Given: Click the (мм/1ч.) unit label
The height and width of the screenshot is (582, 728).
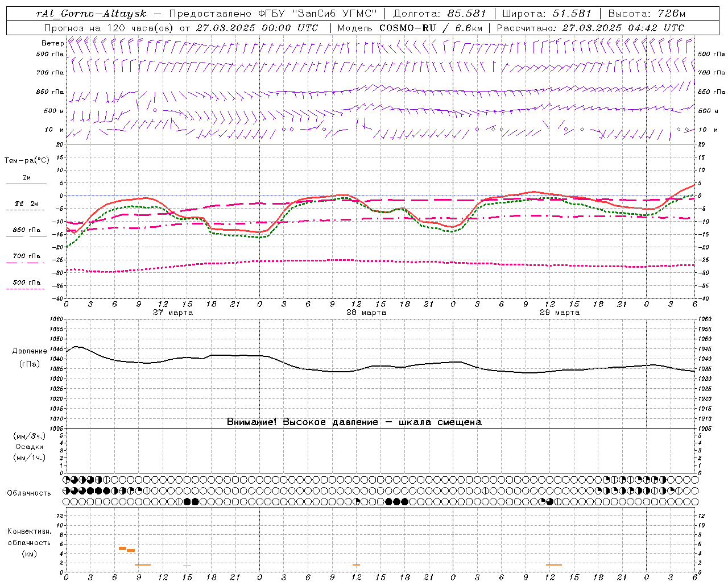Looking at the screenshot, I should (30, 458).
